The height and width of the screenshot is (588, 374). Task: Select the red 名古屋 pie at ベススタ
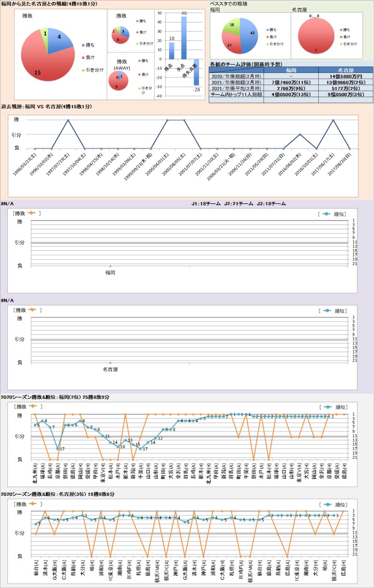tap(316, 36)
